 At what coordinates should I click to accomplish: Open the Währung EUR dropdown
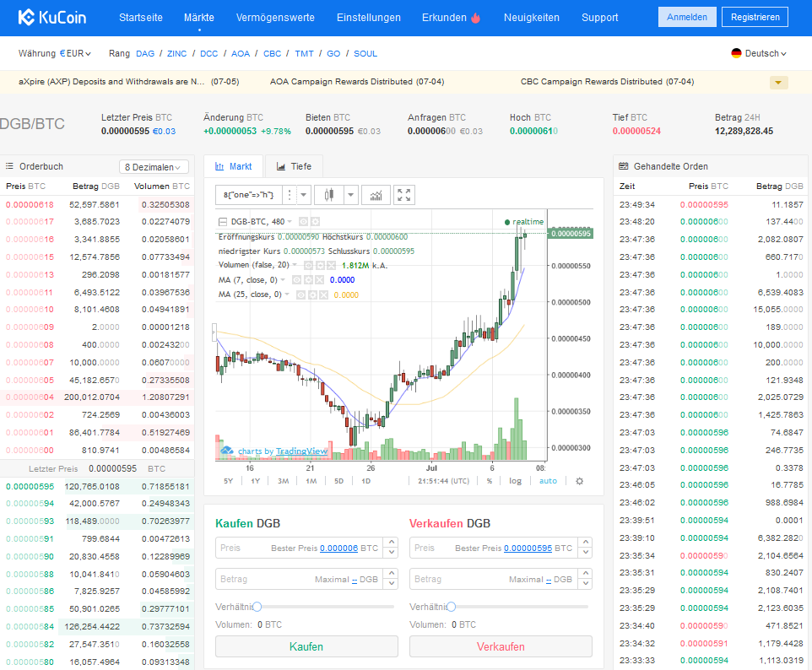(75, 53)
